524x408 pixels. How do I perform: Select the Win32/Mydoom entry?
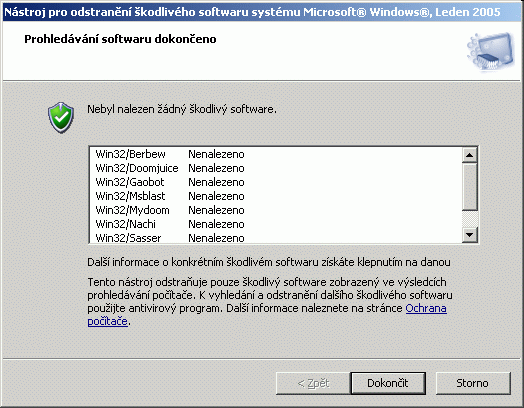pos(132,210)
